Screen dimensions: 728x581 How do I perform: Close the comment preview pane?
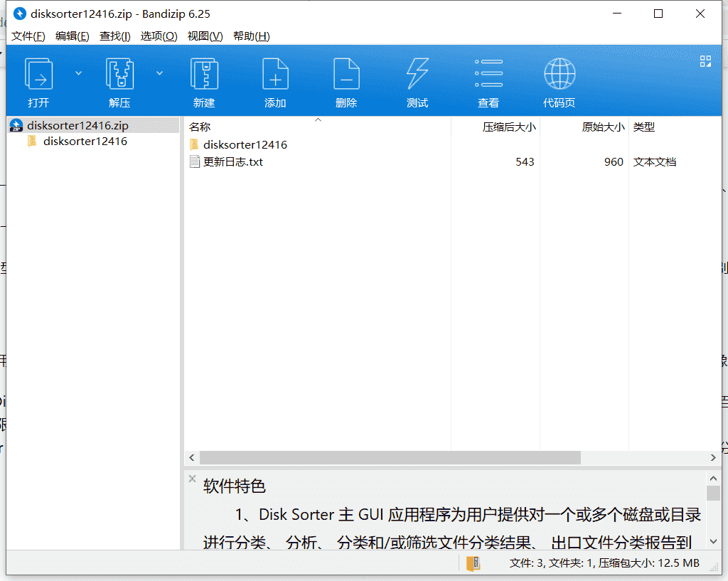click(x=192, y=479)
